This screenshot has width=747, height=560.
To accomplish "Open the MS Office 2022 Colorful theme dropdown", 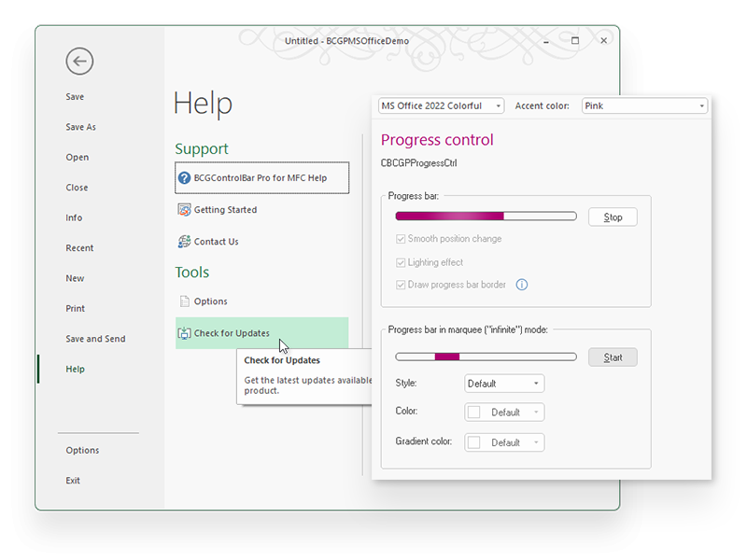I will pyautogui.click(x=441, y=106).
